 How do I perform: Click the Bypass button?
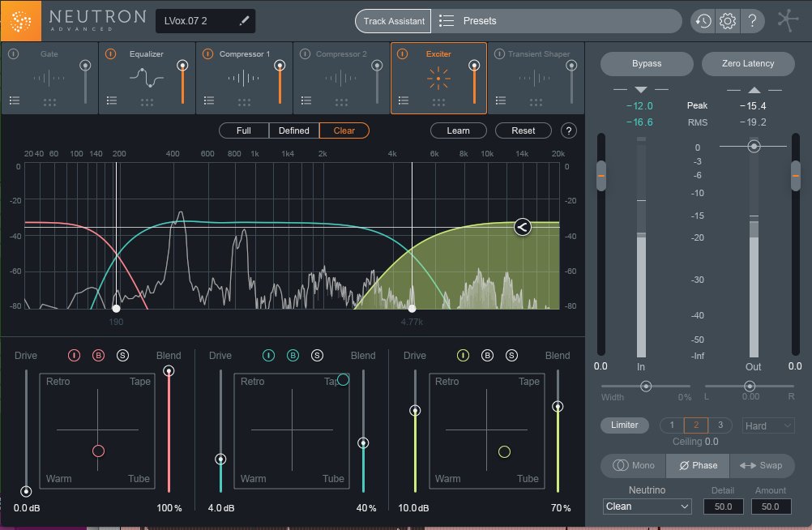(x=647, y=63)
